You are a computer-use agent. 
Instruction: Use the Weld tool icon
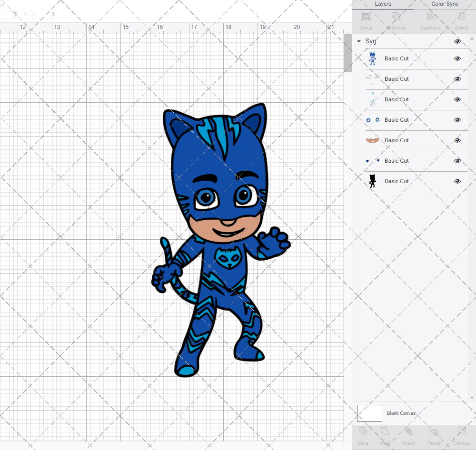[x=385, y=431]
